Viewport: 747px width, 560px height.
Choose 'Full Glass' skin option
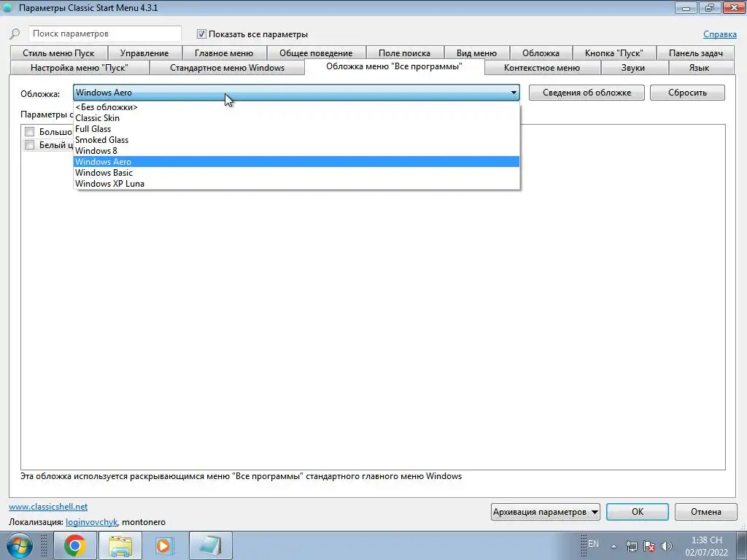(296, 129)
